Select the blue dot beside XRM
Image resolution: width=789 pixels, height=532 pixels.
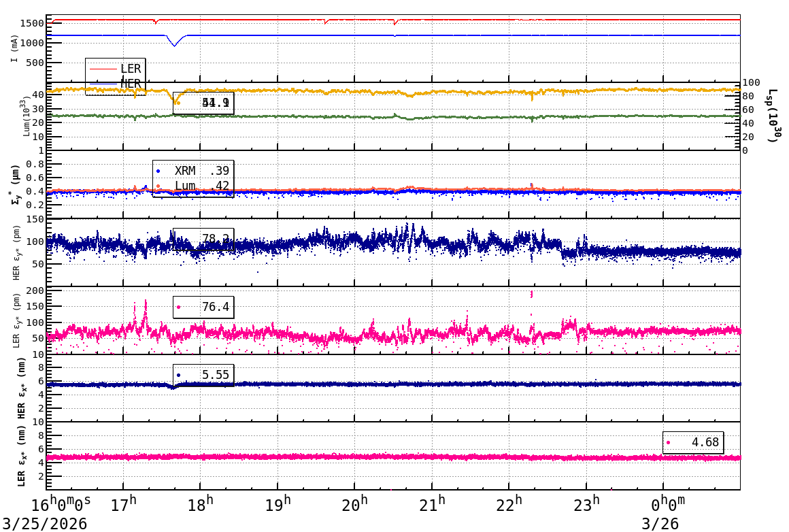[x=158, y=171]
